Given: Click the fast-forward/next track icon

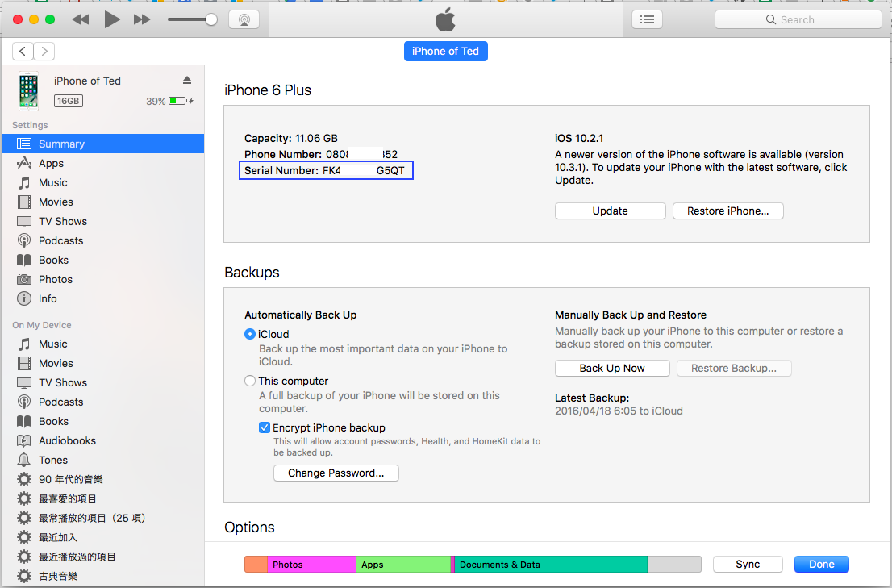Looking at the screenshot, I should (x=142, y=19).
